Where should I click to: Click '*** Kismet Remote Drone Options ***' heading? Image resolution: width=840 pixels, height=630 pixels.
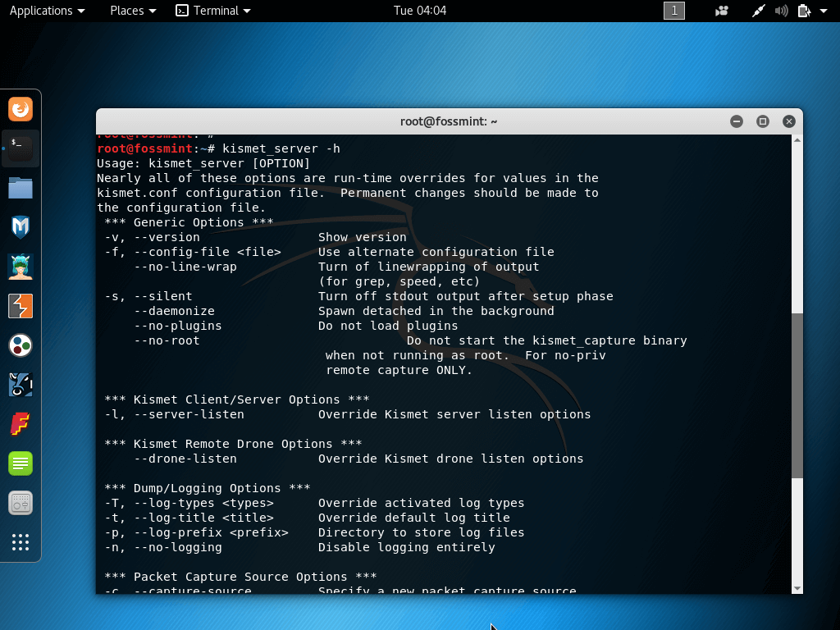(x=233, y=444)
